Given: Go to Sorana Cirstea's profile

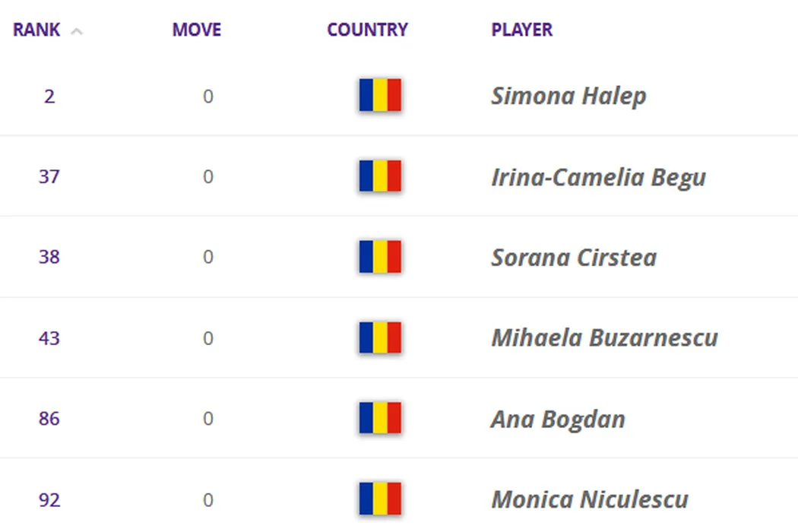Looking at the screenshot, I should coord(574,258).
